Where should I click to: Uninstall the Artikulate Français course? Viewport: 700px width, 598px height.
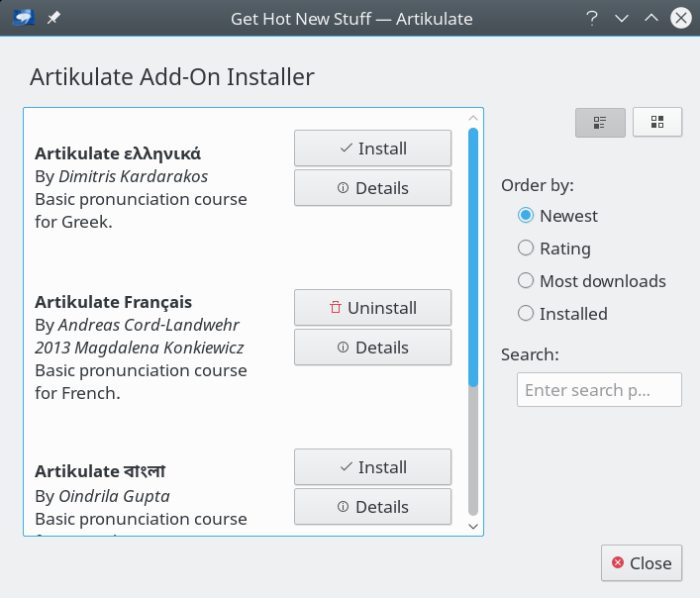tap(372, 308)
